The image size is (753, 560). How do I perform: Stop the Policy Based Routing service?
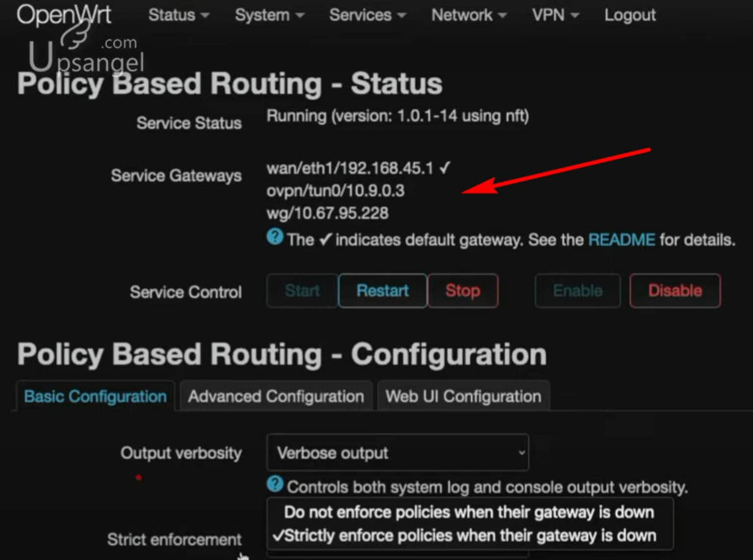click(462, 290)
